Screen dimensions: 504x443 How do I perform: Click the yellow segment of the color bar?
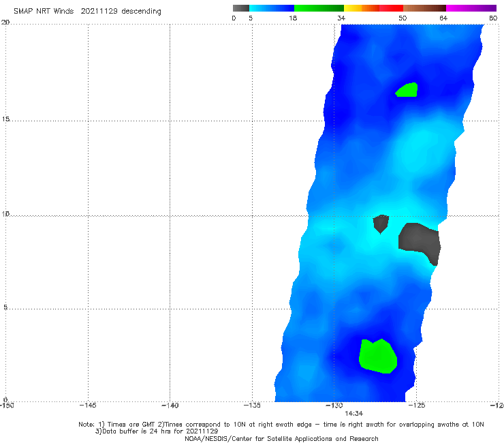pos(353,8)
